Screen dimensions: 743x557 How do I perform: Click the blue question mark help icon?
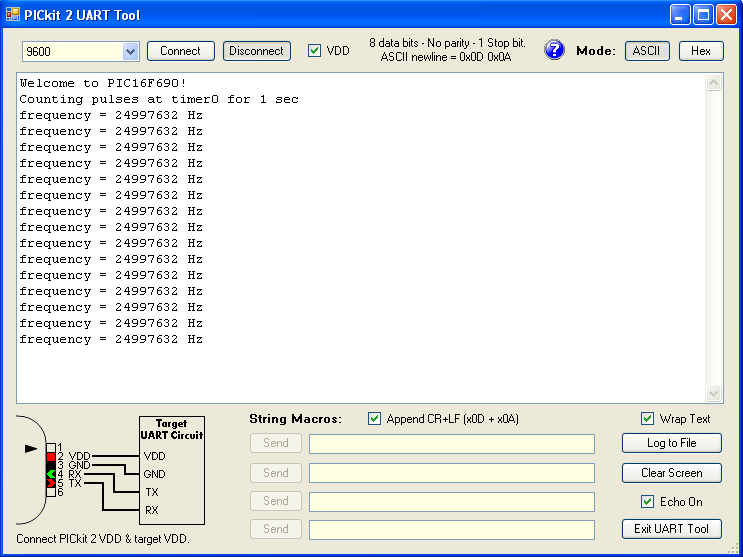pyautogui.click(x=554, y=50)
